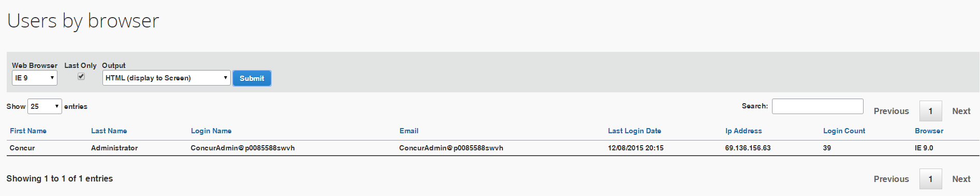The height and width of the screenshot is (196, 980).
Task: Sort table by First Name column
Action: (x=28, y=131)
